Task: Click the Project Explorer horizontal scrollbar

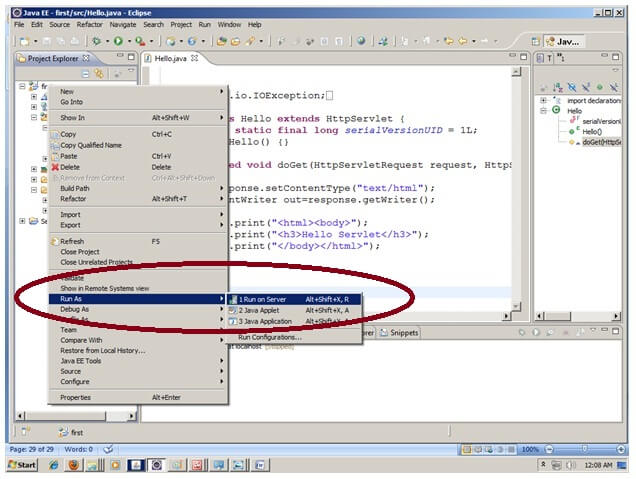Action: (76, 416)
